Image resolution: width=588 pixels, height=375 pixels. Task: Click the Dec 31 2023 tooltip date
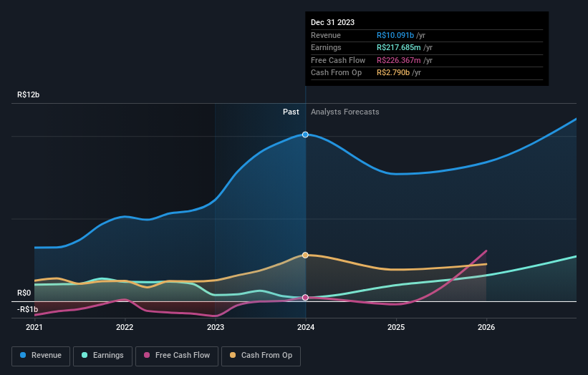(332, 22)
